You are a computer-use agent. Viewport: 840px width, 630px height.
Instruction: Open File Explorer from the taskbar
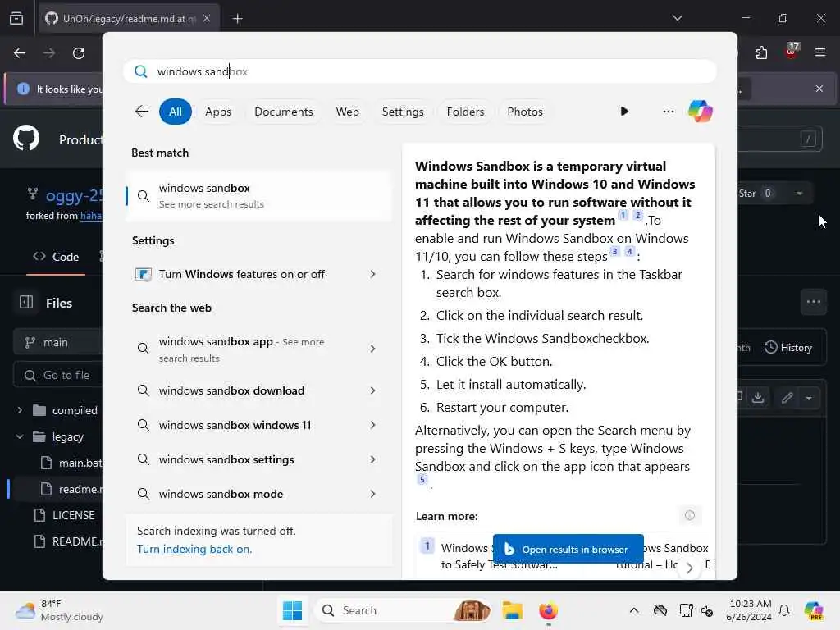[x=512, y=610]
